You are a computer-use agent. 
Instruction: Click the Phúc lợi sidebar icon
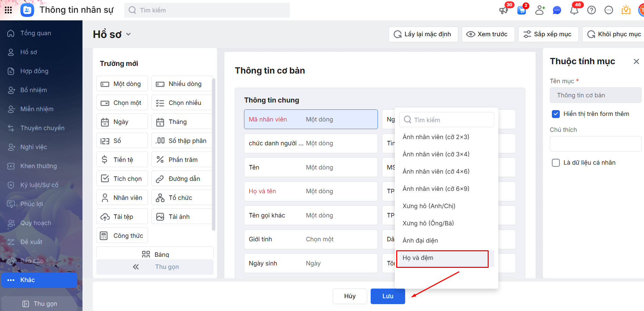coord(11,204)
